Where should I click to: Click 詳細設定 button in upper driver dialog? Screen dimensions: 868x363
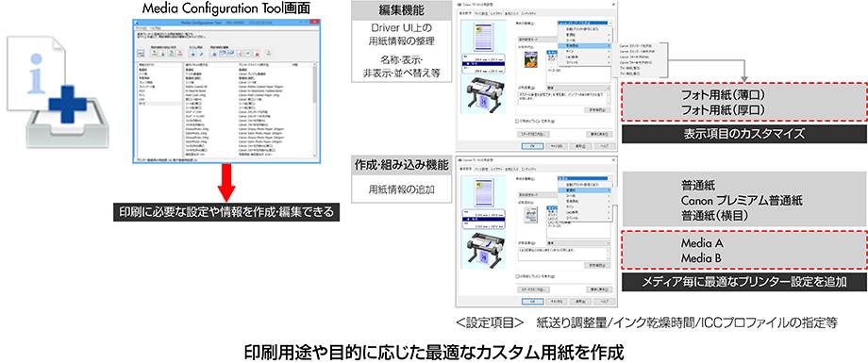597,109
